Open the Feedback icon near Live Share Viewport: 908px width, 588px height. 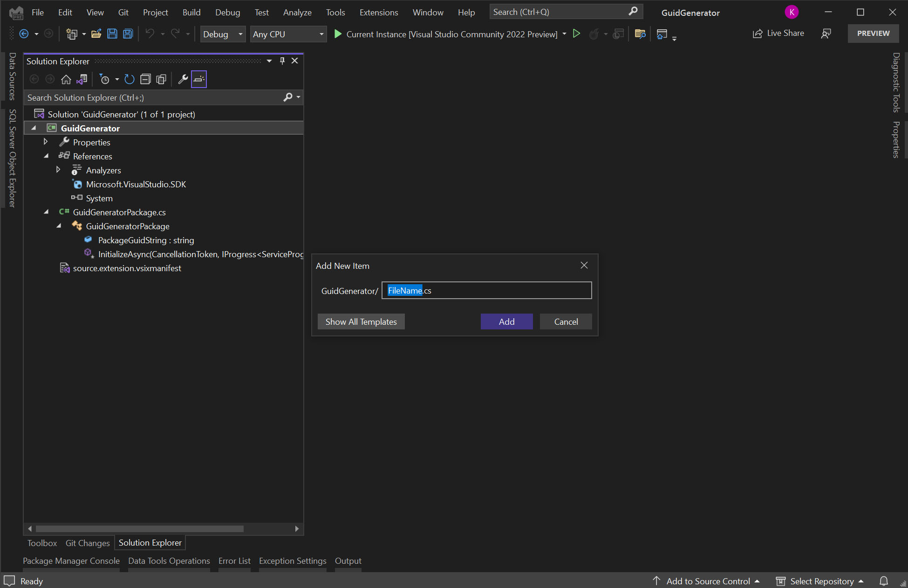[x=826, y=34]
